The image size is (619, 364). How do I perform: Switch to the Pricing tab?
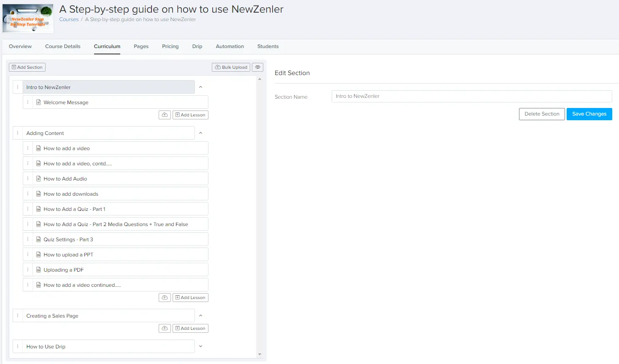170,46
